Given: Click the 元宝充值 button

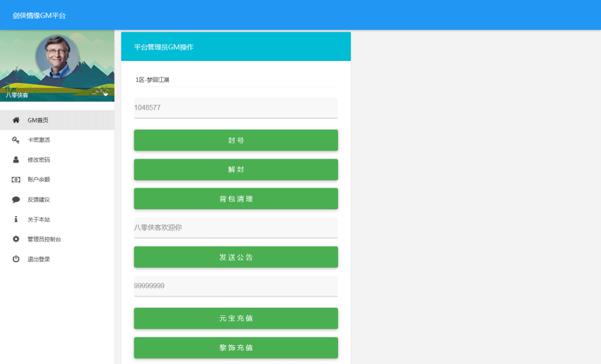Looking at the screenshot, I should click(235, 318).
